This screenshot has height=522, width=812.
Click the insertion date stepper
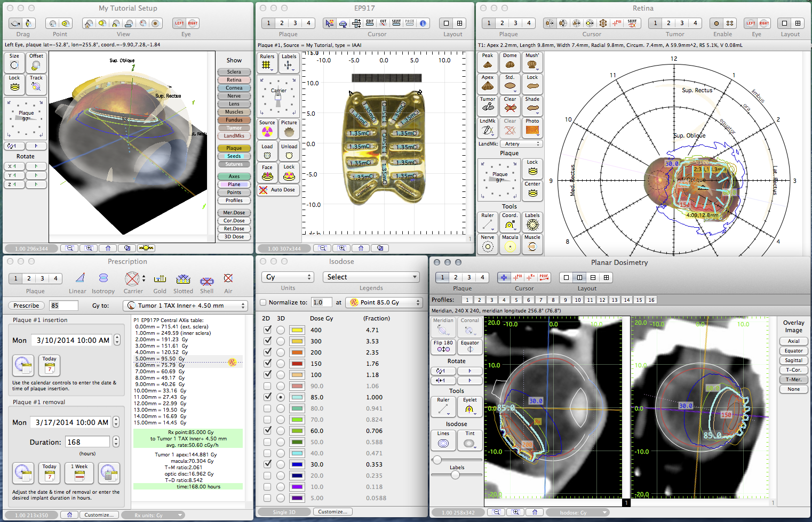click(x=117, y=340)
